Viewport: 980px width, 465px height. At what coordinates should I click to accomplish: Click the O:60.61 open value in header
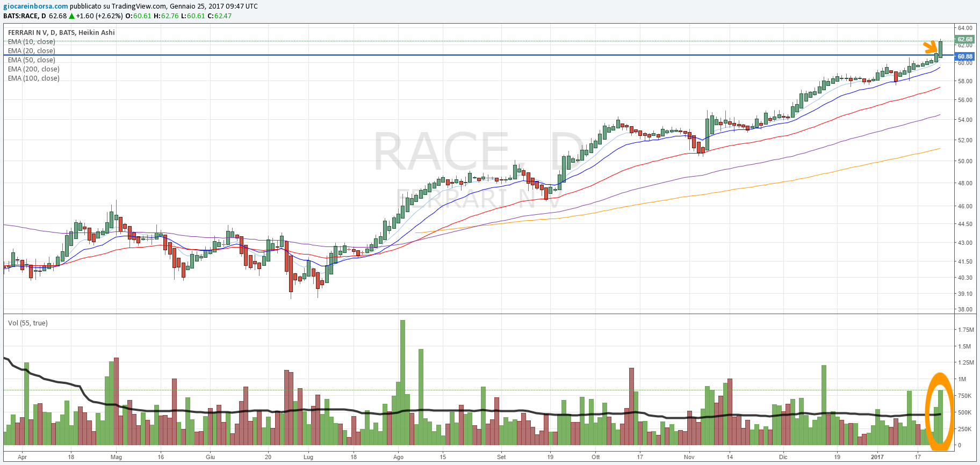click(x=138, y=16)
